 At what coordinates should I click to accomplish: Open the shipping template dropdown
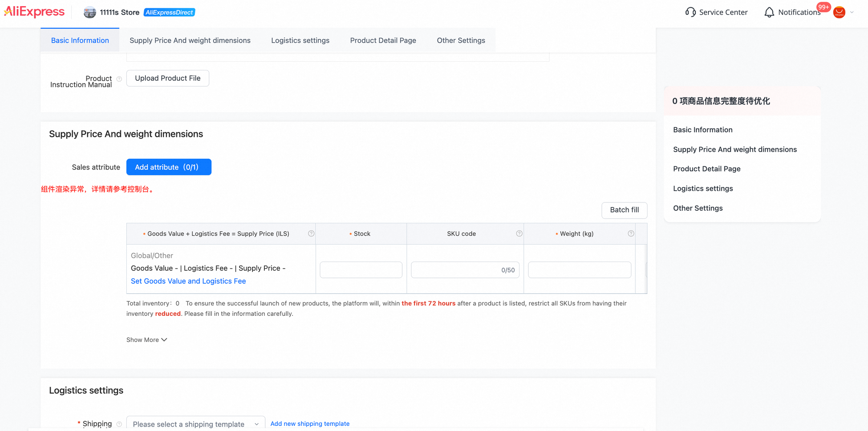[x=196, y=424]
